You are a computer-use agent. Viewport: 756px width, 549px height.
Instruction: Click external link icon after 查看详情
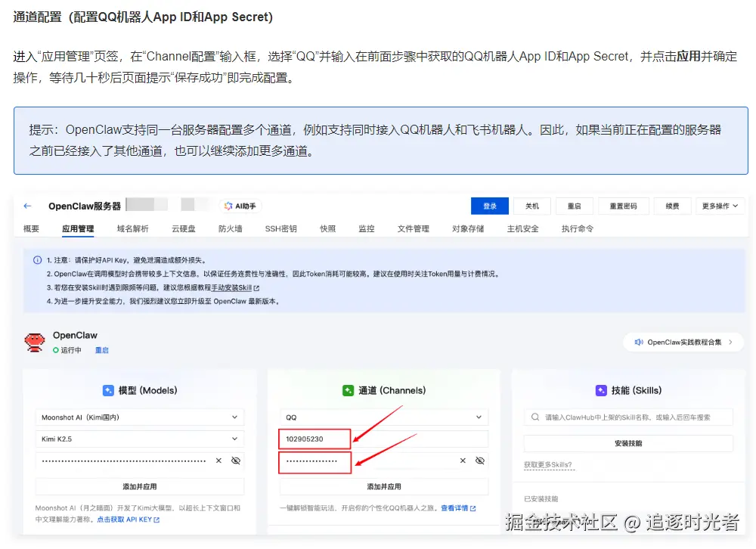pos(473,508)
